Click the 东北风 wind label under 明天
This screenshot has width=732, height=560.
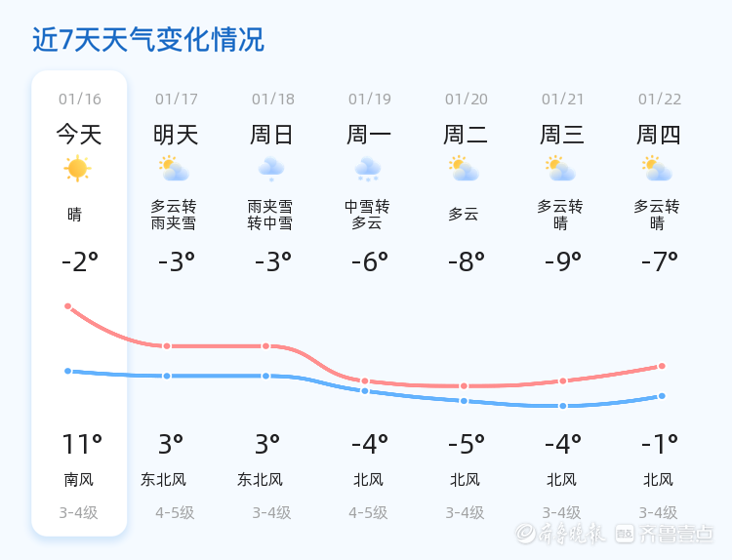pos(163,480)
